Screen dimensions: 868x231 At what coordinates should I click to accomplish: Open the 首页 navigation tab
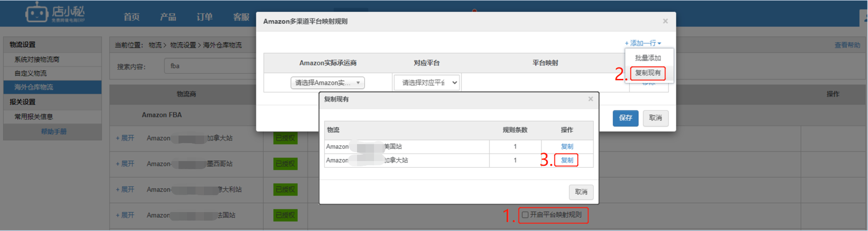132,17
